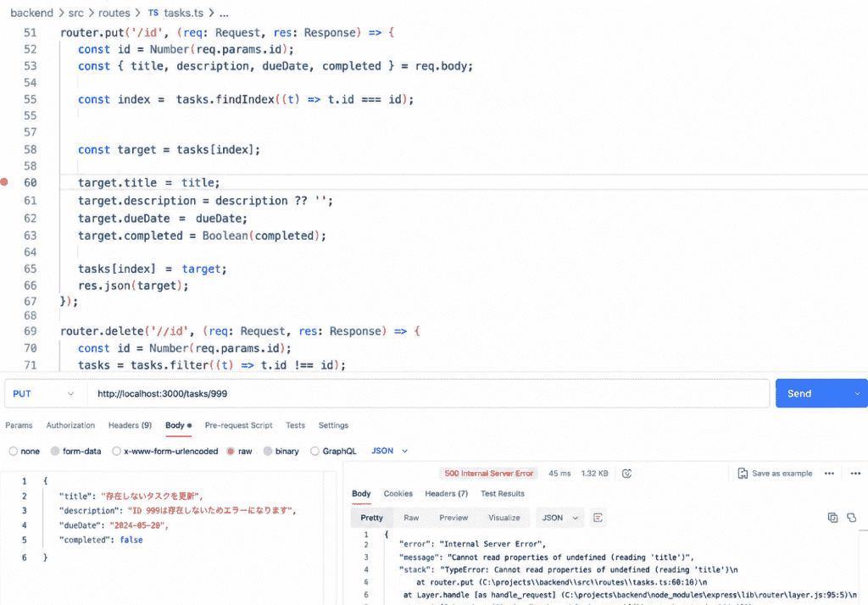Select the Visualize response view

tap(504, 518)
